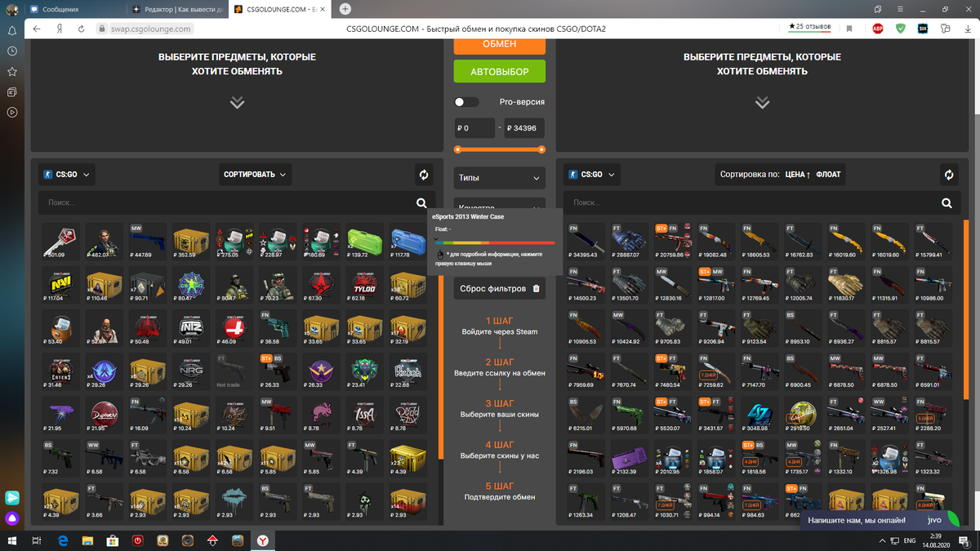The height and width of the screenshot is (551, 980).
Task: Open notifications bell in browser sidebar
Action: (12, 30)
